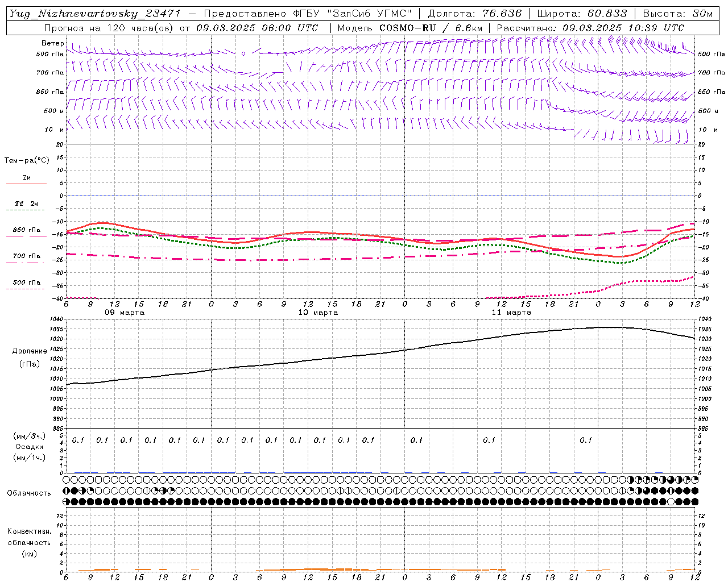Click the Высота: 30м header field
728x582 pixels.
pyautogui.click(x=677, y=14)
